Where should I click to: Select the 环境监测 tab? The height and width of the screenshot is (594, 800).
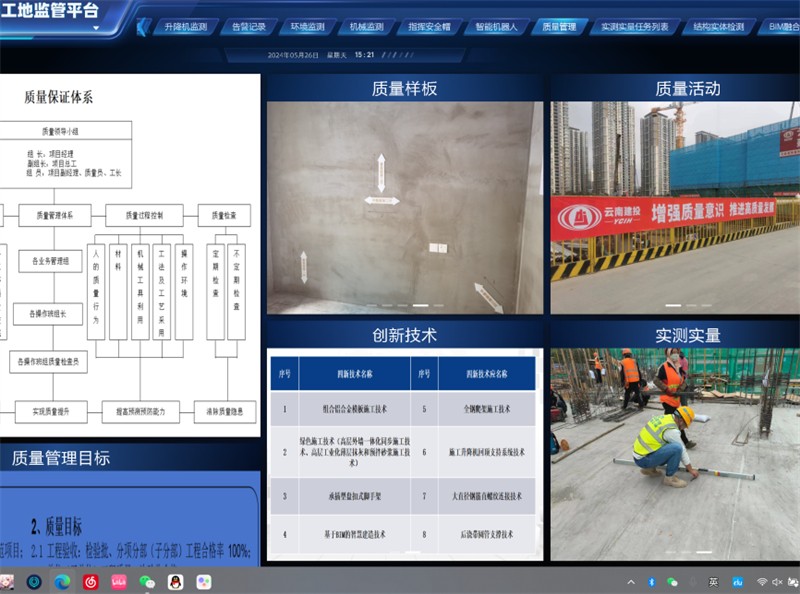tap(307, 27)
